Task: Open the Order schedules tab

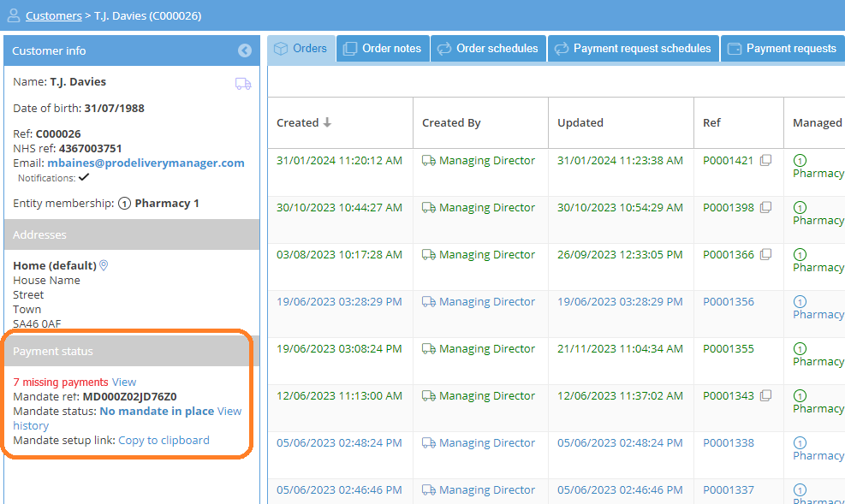Action: pyautogui.click(x=488, y=49)
